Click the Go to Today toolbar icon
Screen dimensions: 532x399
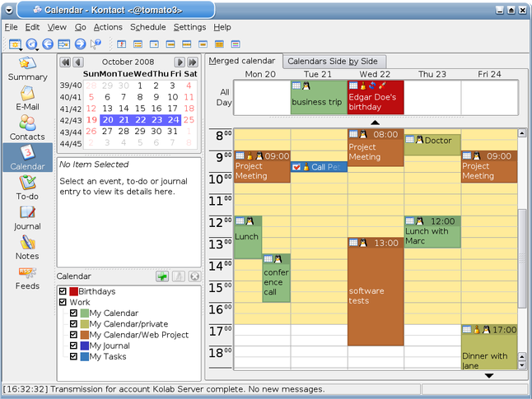point(63,44)
